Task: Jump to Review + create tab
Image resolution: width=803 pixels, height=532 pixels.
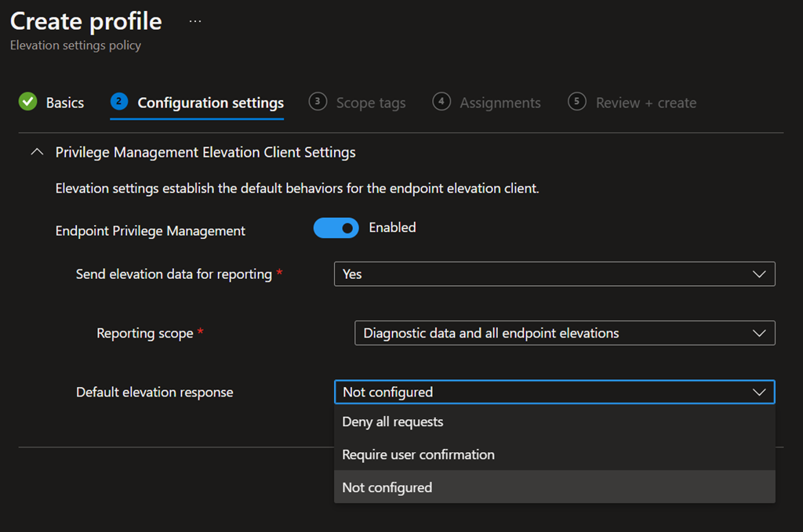Action: (x=645, y=103)
